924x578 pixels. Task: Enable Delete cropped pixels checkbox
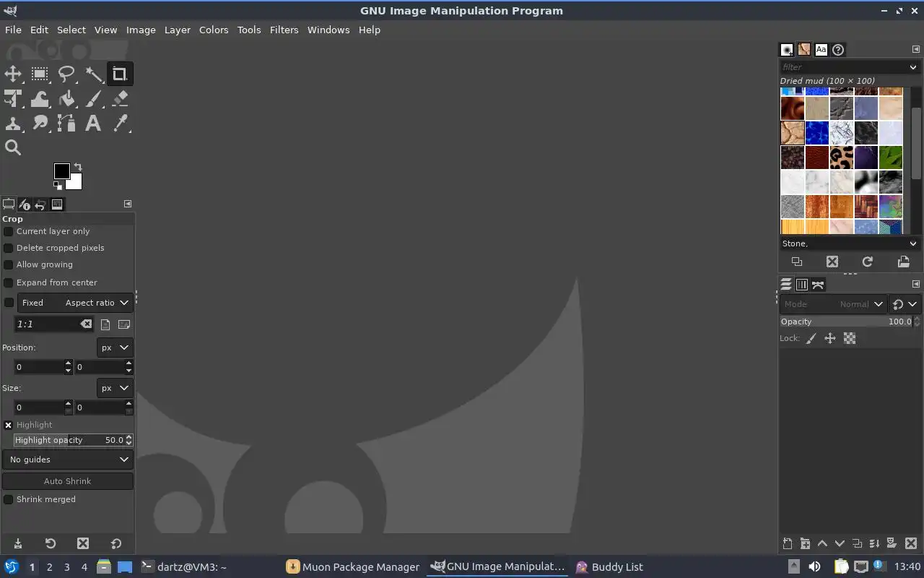9,248
